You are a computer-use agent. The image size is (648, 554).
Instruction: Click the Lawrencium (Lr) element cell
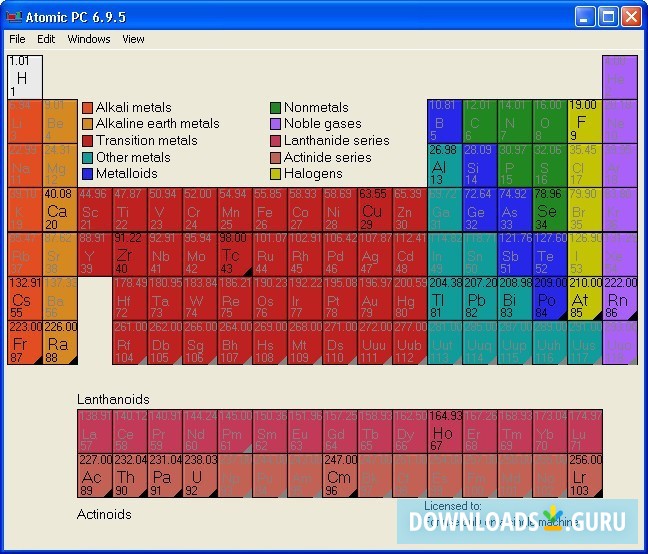585,476
